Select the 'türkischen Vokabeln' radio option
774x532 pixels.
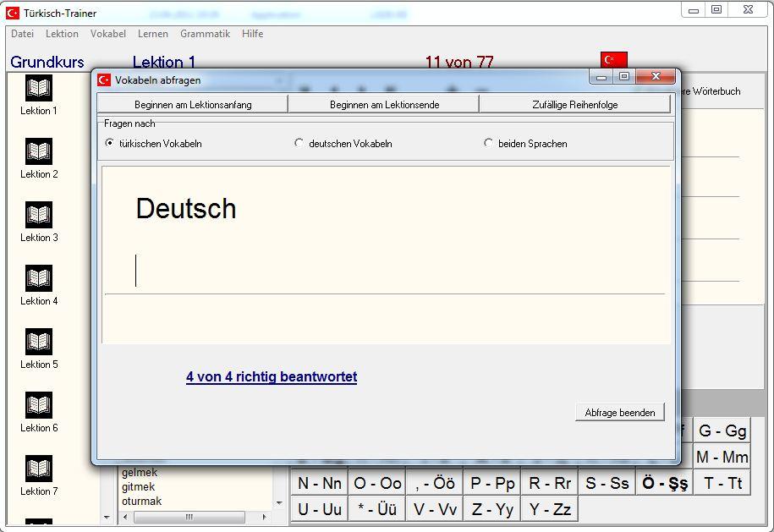(x=109, y=143)
